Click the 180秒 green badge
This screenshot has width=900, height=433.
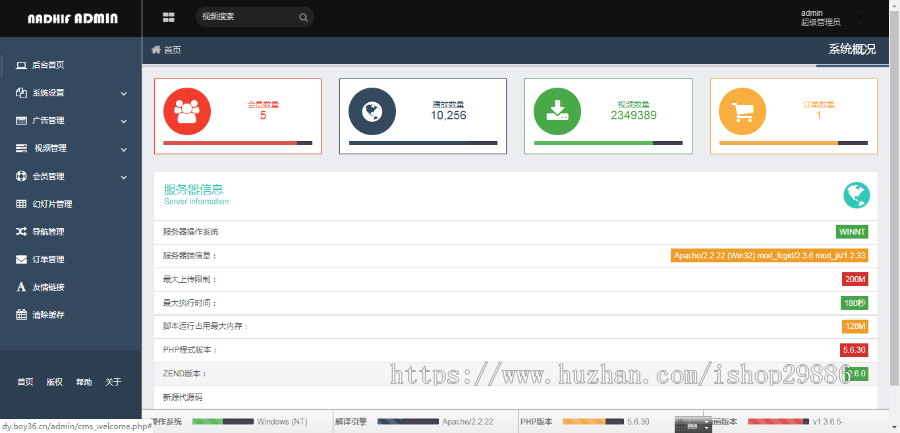pyautogui.click(x=854, y=303)
